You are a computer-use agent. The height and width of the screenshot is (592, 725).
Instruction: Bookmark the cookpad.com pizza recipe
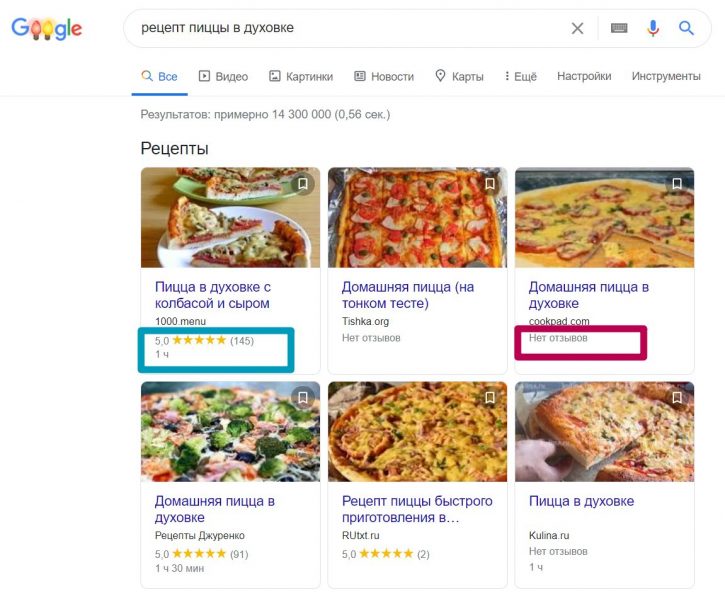pyautogui.click(x=677, y=184)
